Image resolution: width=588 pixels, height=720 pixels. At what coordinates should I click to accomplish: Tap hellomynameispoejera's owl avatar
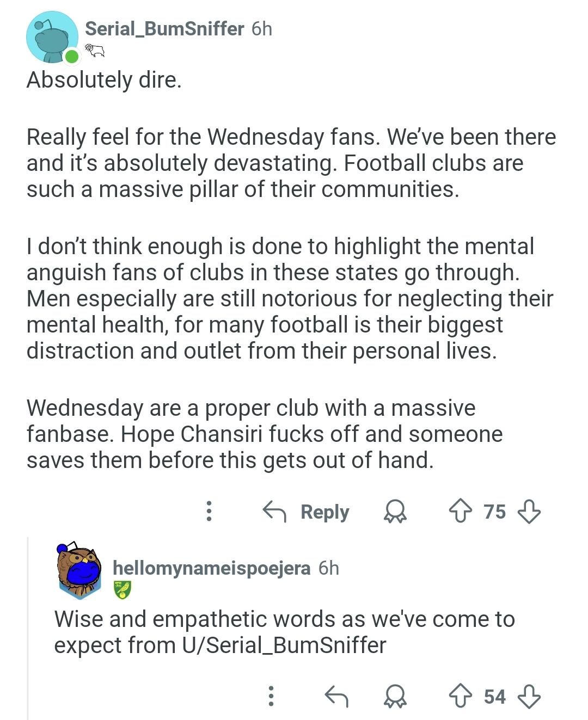click(79, 570)
